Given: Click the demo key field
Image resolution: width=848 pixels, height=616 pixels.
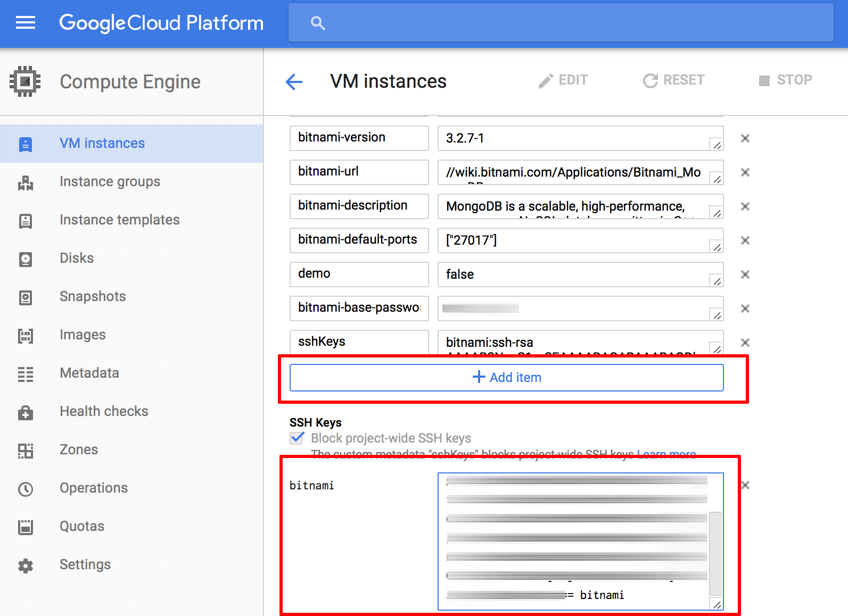Looking at the screenshot, I should point(359,274).
